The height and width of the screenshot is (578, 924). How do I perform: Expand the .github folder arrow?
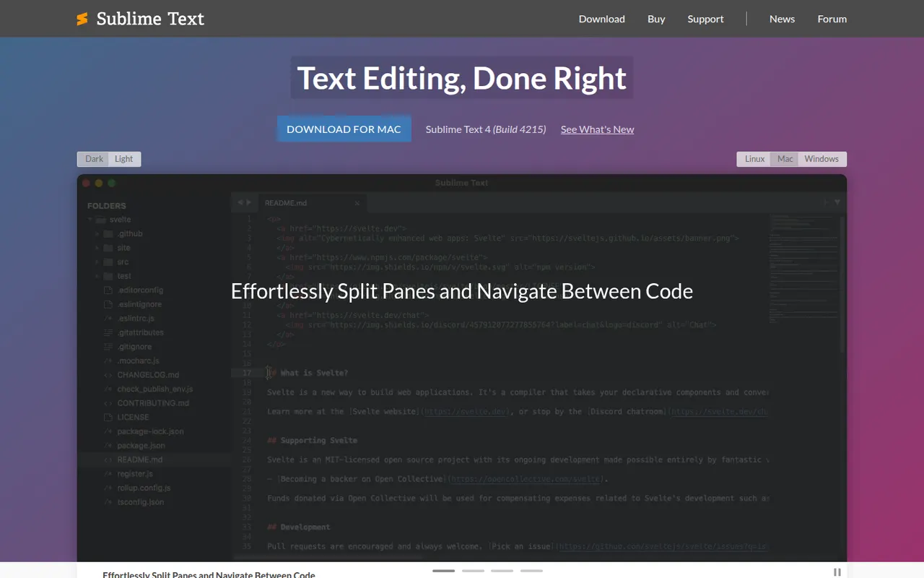tap(97, 234)
